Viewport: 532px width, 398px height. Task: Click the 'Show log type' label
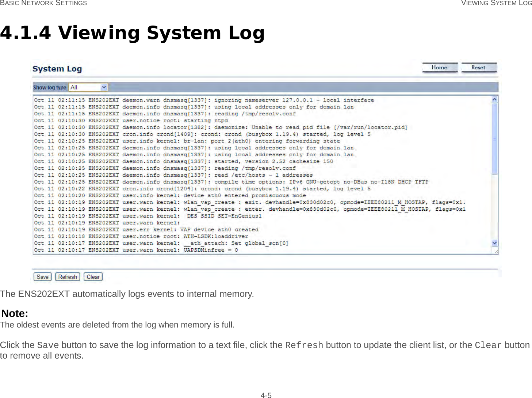[50, 88]
